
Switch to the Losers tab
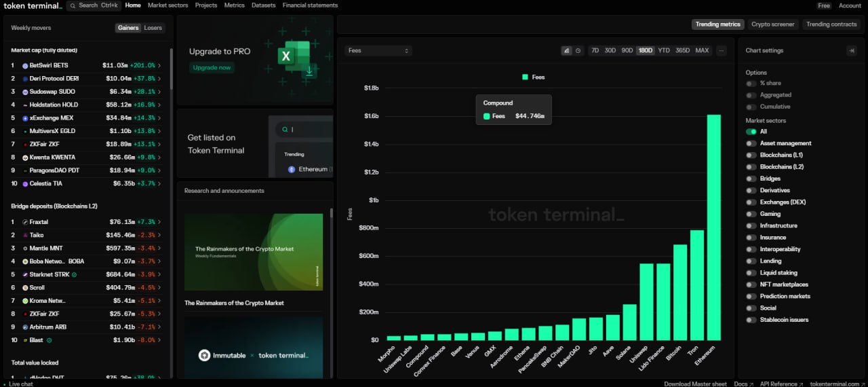[153, 28]
